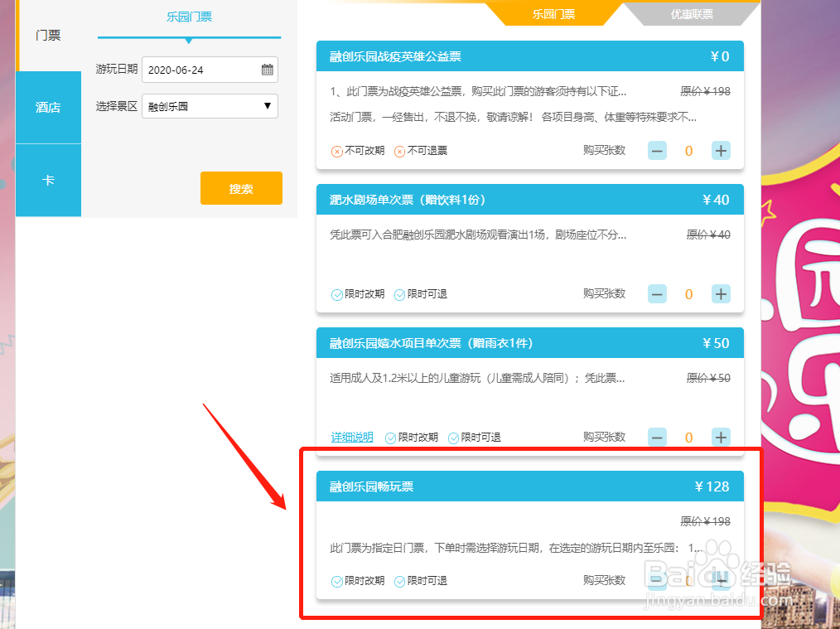The height and width of the screenshot is (629, 840).
Task: Select the 门票 sidebar tab
Action: point(49,36)
